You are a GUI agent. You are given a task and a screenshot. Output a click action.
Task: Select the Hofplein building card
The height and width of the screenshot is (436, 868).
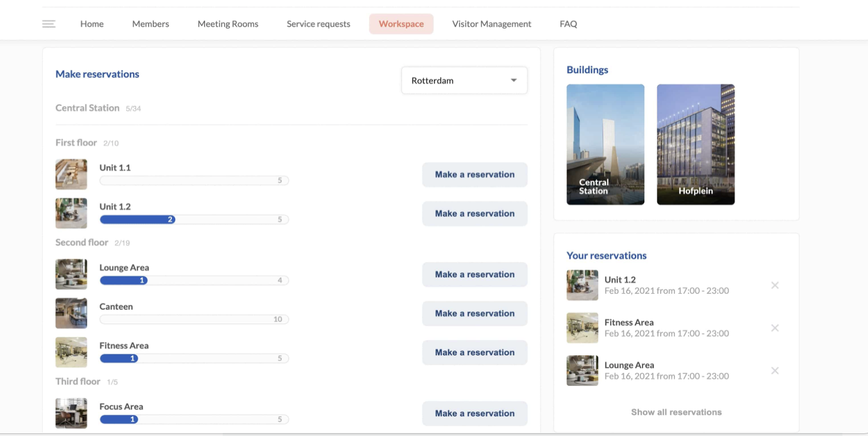pyautogui.click(x=695, y=145)
